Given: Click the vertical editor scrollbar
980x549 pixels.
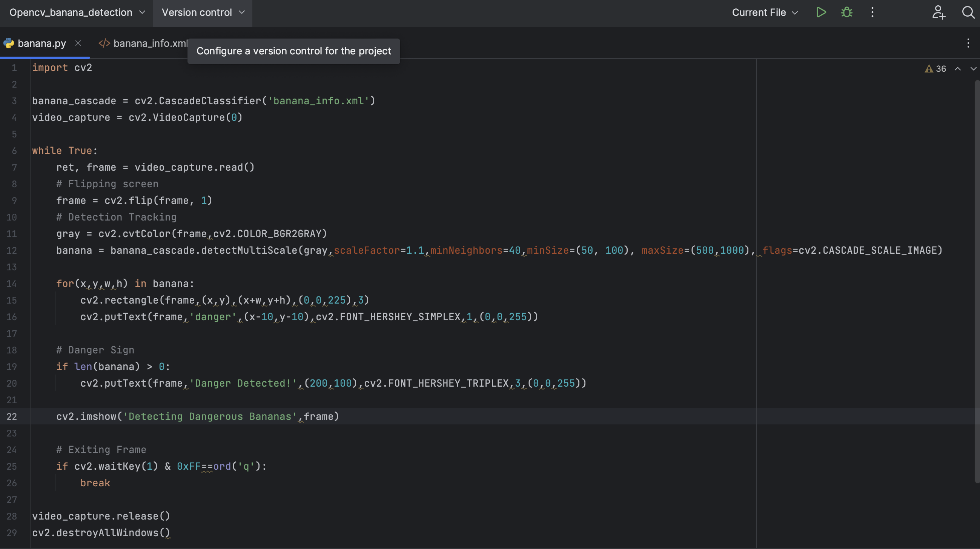Looking at the screenshot, I should click(977, 282).
